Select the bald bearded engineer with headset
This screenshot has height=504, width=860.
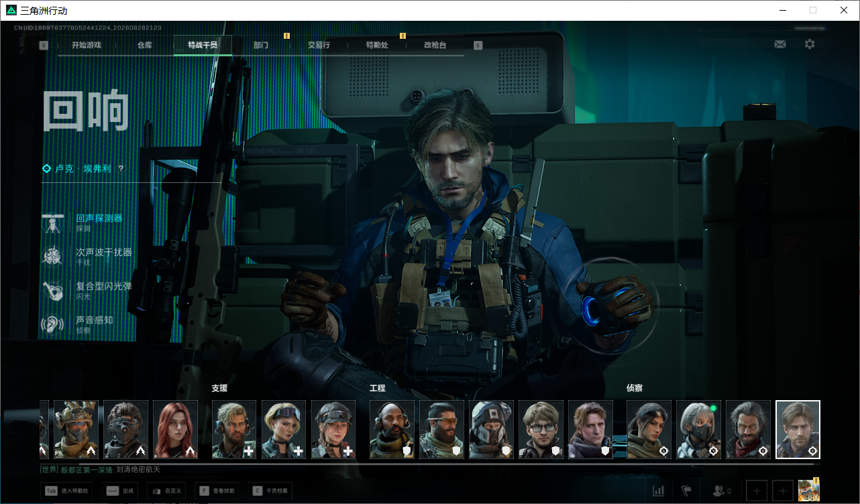(x=392, y=430)
